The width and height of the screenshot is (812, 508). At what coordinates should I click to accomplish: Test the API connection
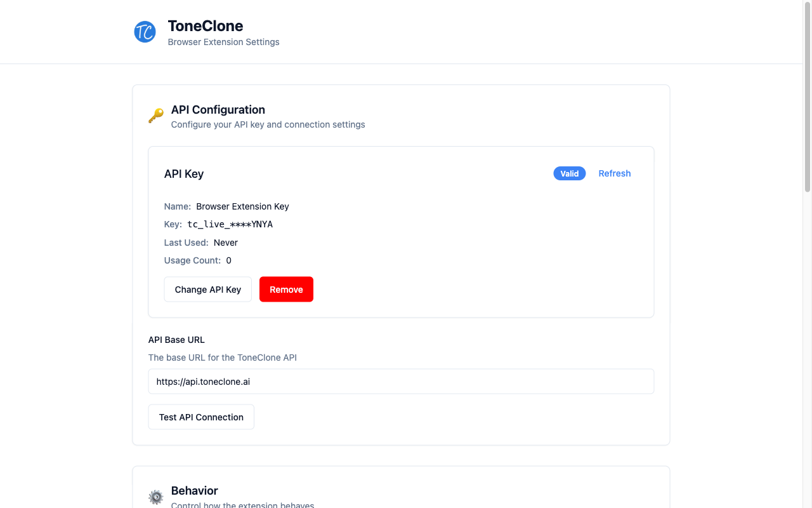[x=201, y=417]
